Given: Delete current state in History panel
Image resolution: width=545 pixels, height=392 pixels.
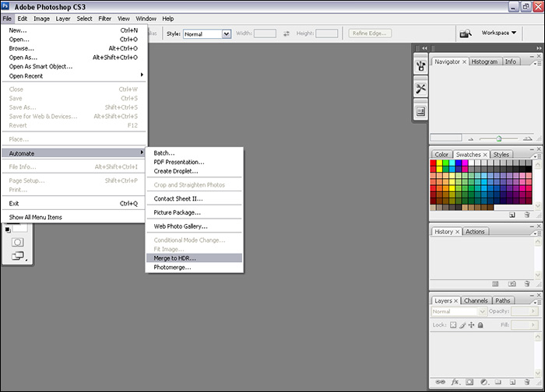Looking at the screenshot, I should 527,284.
